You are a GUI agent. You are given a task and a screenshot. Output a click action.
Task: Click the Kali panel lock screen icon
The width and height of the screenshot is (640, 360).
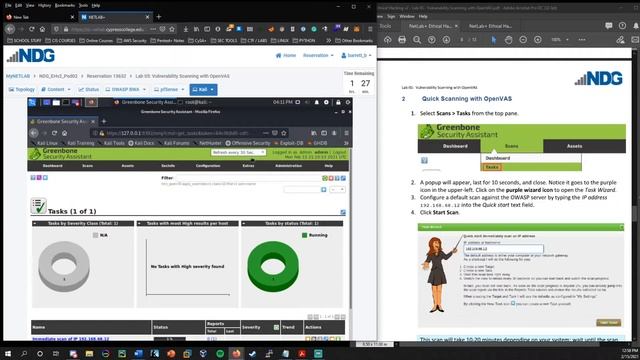point(338,102)
